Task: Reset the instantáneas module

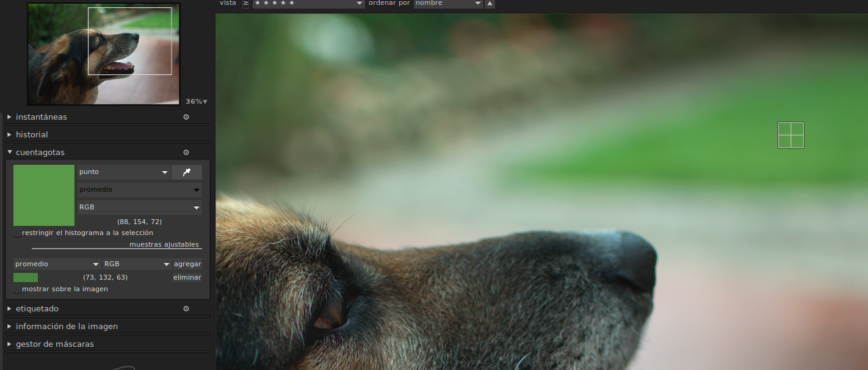Action: (x=186, y=117)
